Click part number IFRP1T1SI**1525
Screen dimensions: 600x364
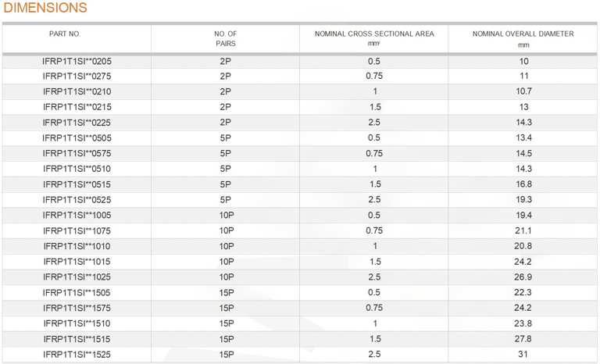pyautogui.click(x=77, y=355)
